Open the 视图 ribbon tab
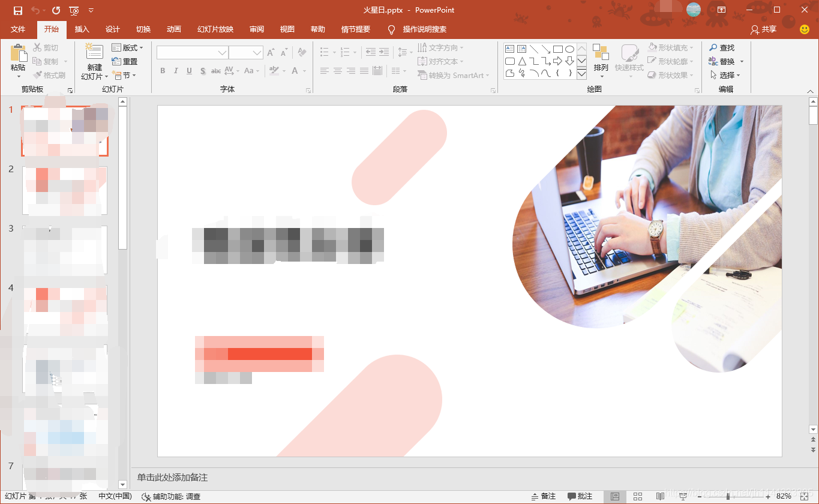Viewport: 819px width, 504px height. tap(287, 29)
